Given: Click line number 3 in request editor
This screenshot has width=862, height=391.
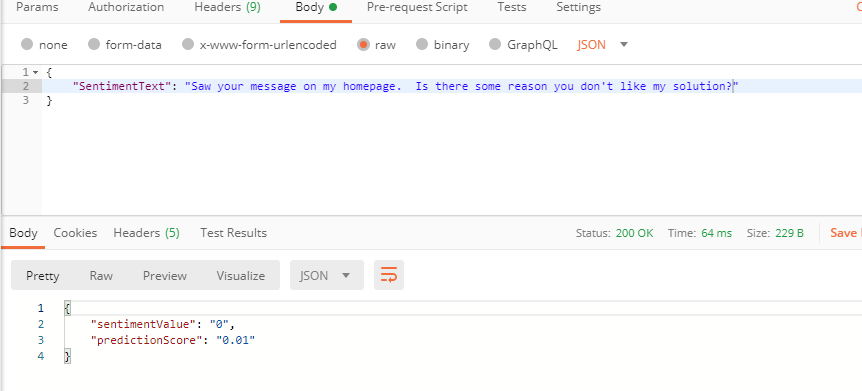Looking at the screenshot, I should [25, 101].
